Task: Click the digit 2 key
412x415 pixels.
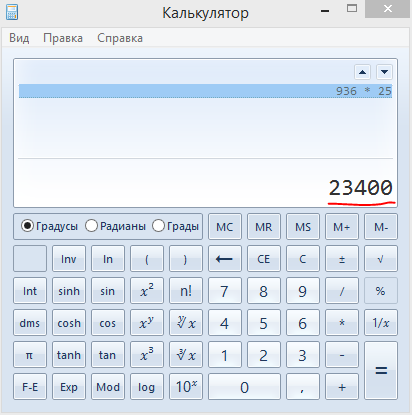Action: [x=264, y=355]
